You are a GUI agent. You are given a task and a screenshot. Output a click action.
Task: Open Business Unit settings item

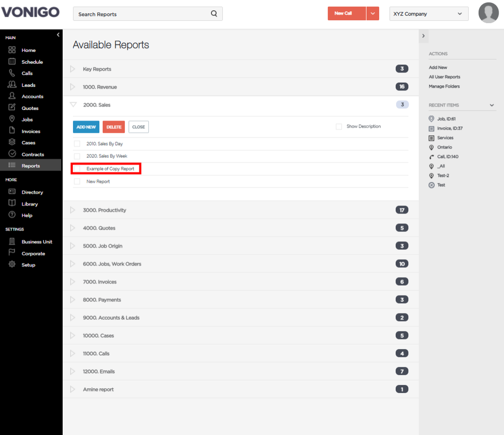37,242
